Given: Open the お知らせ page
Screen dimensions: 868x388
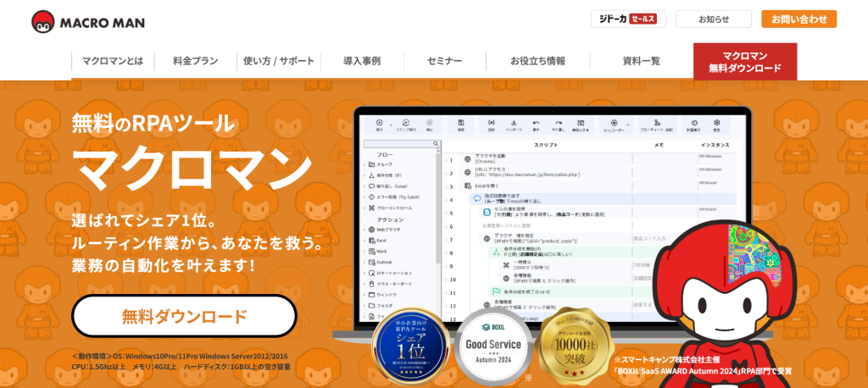Looking at the screenshot, I should click(x=714, y=19).
